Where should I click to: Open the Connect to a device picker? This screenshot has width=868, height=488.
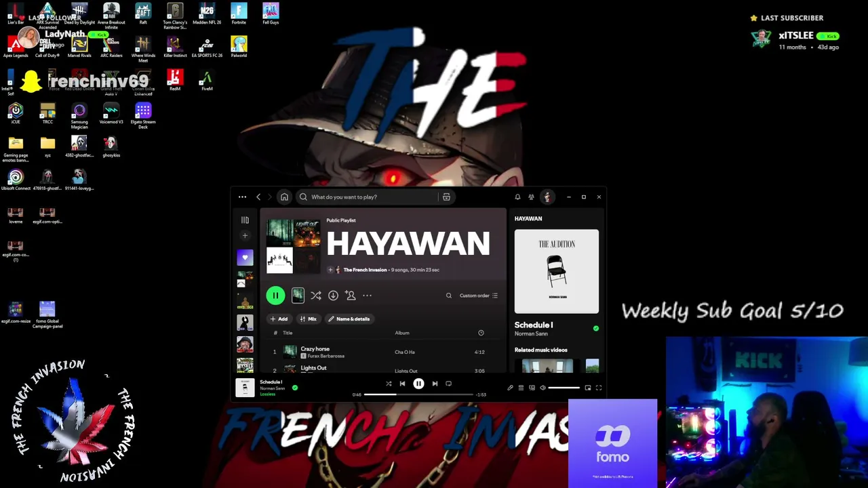pyautogui.click(x=532, y=388)
